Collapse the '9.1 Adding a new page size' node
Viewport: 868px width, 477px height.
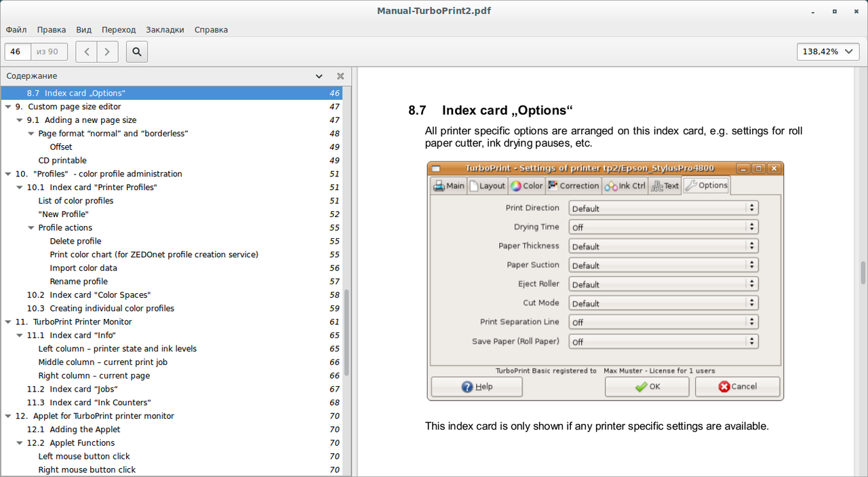[20, 120]
